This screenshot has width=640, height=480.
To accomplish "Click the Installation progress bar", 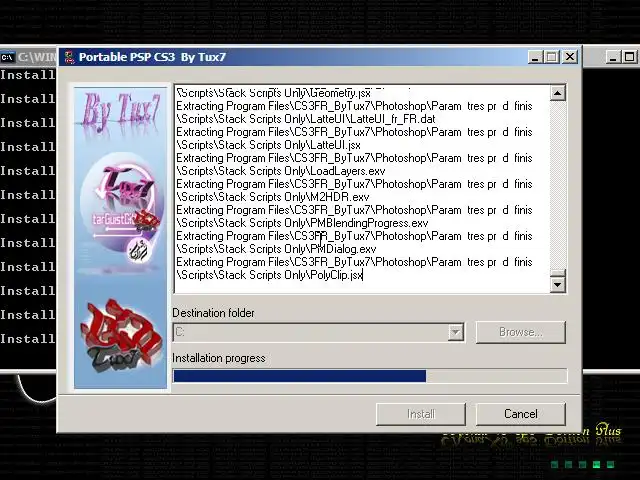I will pyautogui.click(x=370, y=376).
